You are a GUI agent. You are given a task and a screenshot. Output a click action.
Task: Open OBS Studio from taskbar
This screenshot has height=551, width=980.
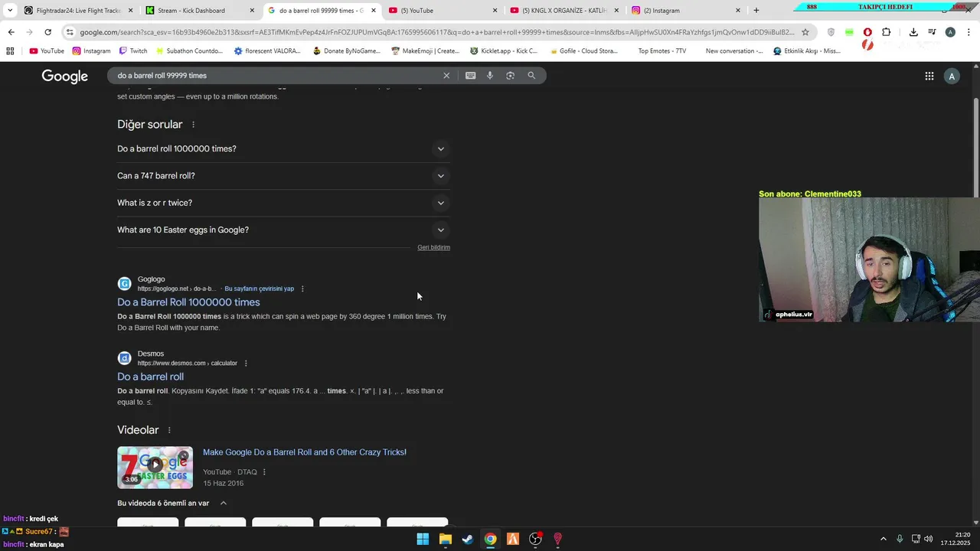pyautogui.click(x=535, y=539)
